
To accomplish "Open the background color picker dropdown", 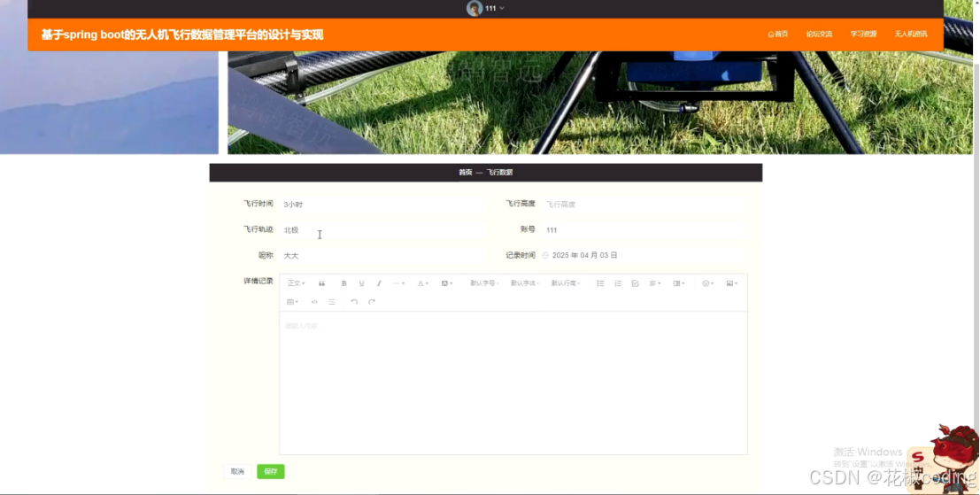I will click(x=447, y=283).
